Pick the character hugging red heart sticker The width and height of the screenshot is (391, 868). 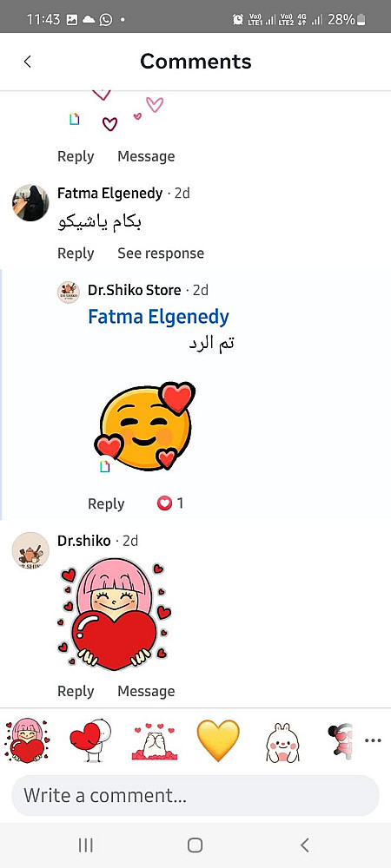pos(90,740)
